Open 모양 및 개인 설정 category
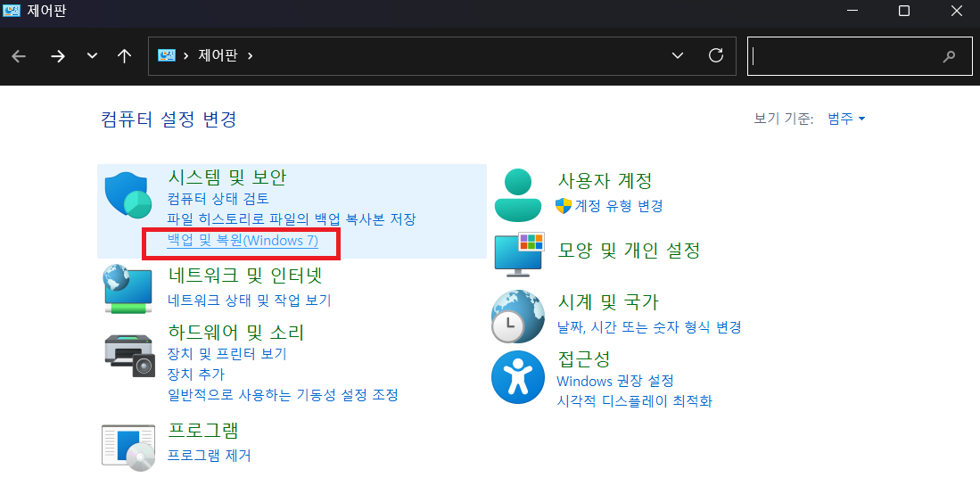980x494 pixels. (x=629, y=251)
